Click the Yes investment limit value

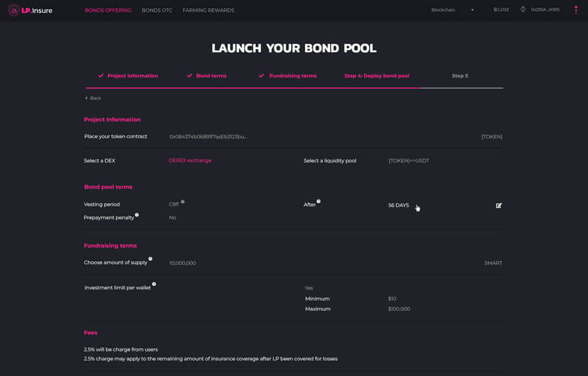pyautogui.click(x=308, y=288)
